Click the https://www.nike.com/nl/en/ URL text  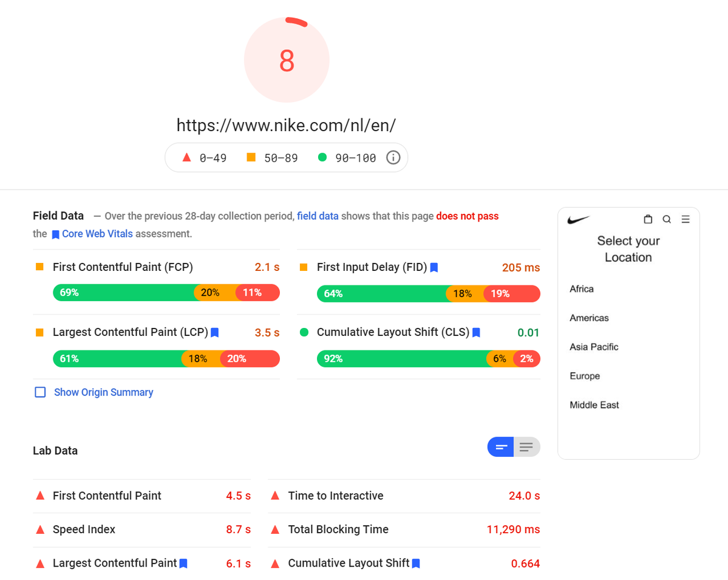286,125
